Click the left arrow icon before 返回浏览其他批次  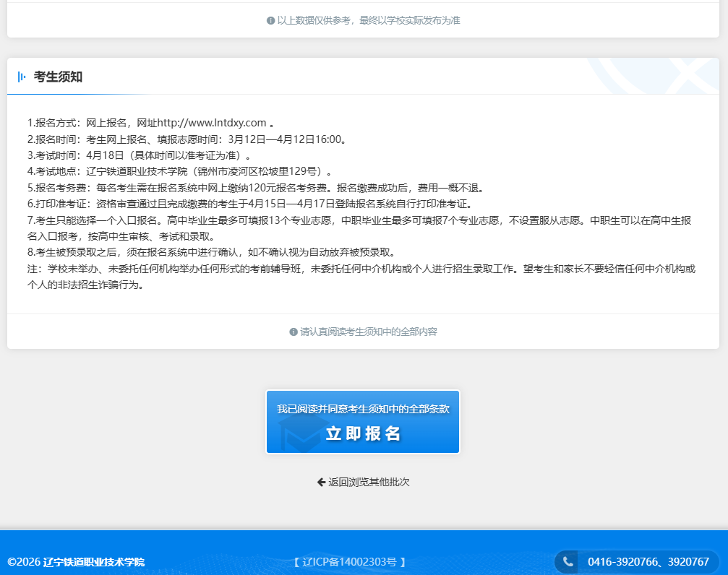click(321, 482)
